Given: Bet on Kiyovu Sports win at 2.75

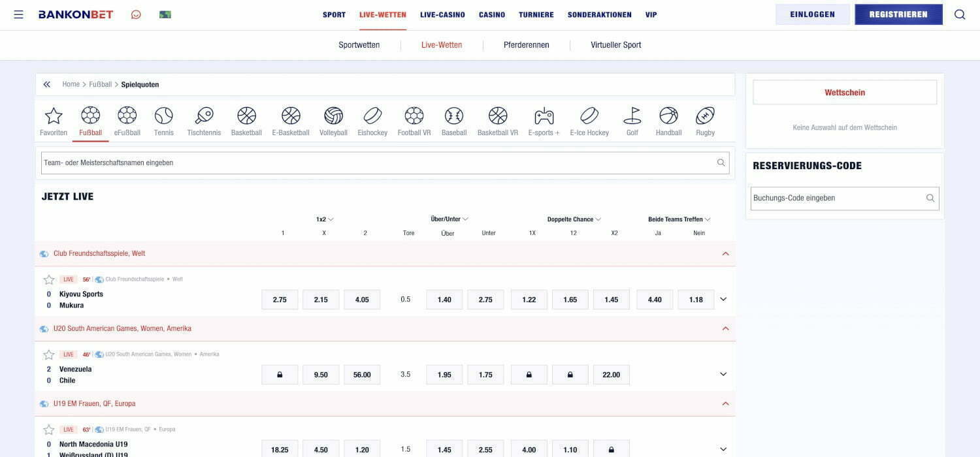Looking at the screenshot, I should pos(280,300).
